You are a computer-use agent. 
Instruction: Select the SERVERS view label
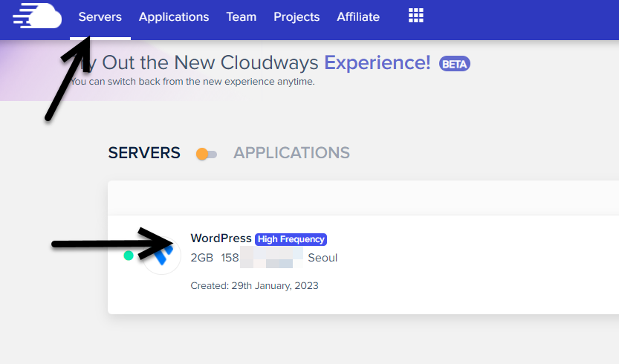click(144, 153)
